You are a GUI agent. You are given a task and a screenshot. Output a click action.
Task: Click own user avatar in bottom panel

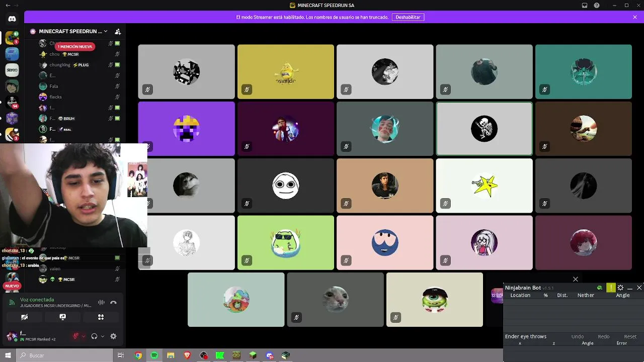click(12, 336)
